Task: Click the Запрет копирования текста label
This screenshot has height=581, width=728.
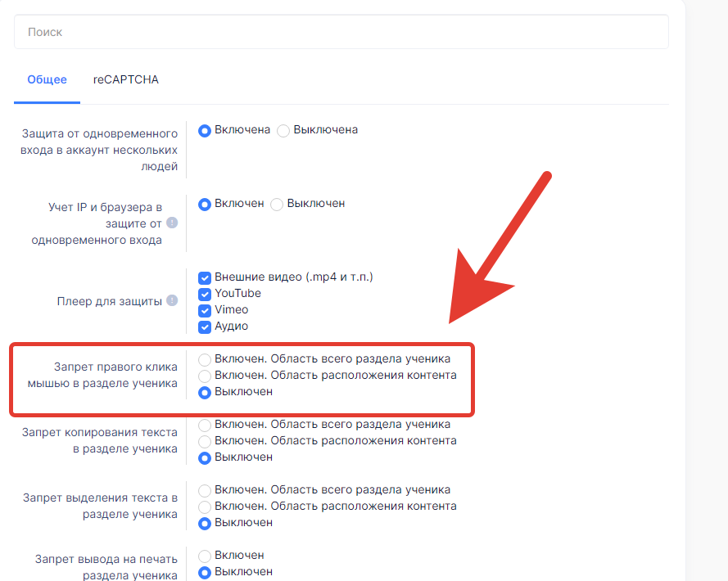Action: 100,440
